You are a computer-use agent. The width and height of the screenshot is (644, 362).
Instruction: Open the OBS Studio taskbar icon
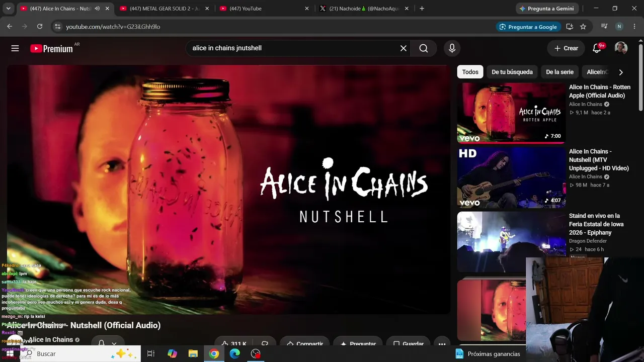(256, 354)
